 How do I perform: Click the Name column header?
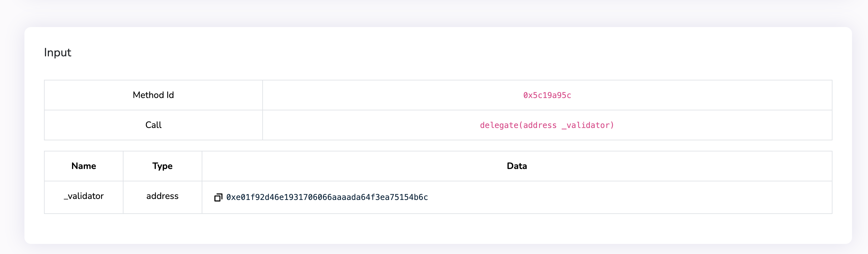pos(83,166)
